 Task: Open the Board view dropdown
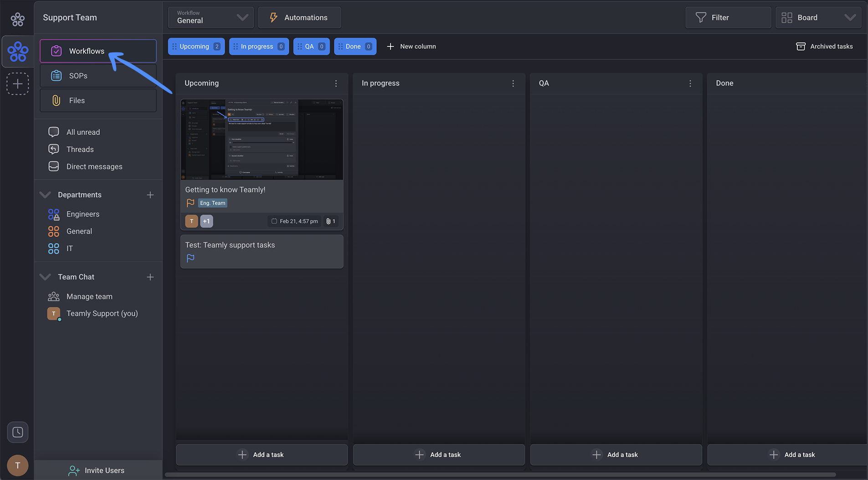coord(818,17)
